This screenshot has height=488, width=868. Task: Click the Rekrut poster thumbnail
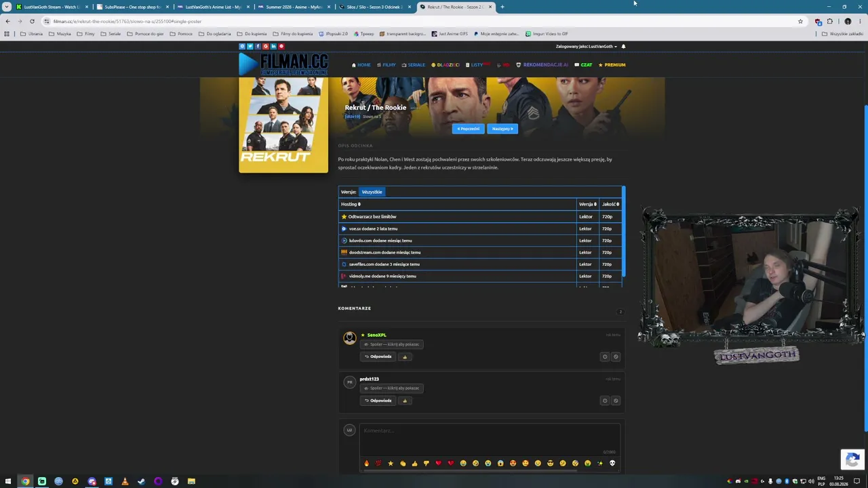pos(283,125)
